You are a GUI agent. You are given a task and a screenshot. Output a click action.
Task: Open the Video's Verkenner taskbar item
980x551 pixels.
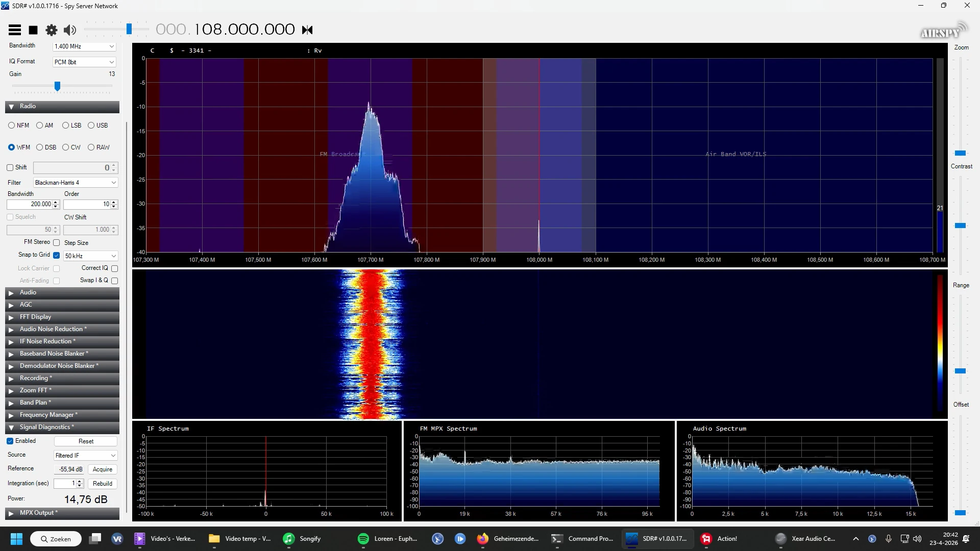(x=165, y=539)
